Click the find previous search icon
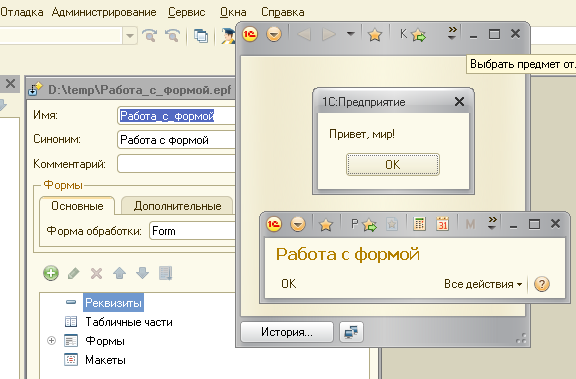This screenshot has height=379, width=576. click(x=172, y=36)
